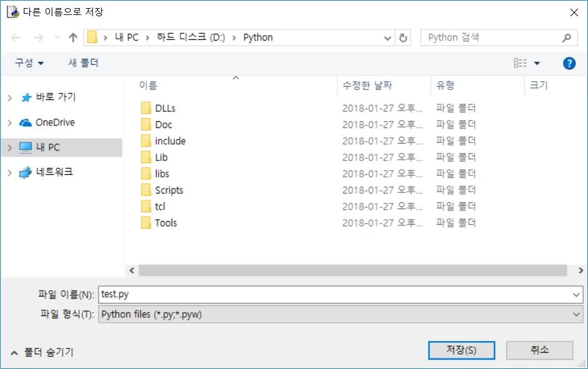Click the change view layout icon
The height and width of the screenshot is (369, 588).
click(x=520, y=63)
